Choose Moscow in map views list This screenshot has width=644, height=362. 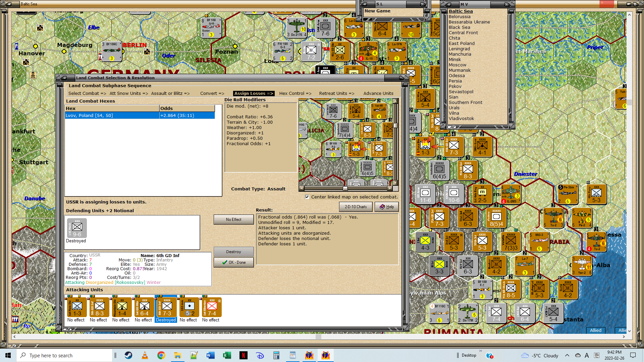point(458,65)
